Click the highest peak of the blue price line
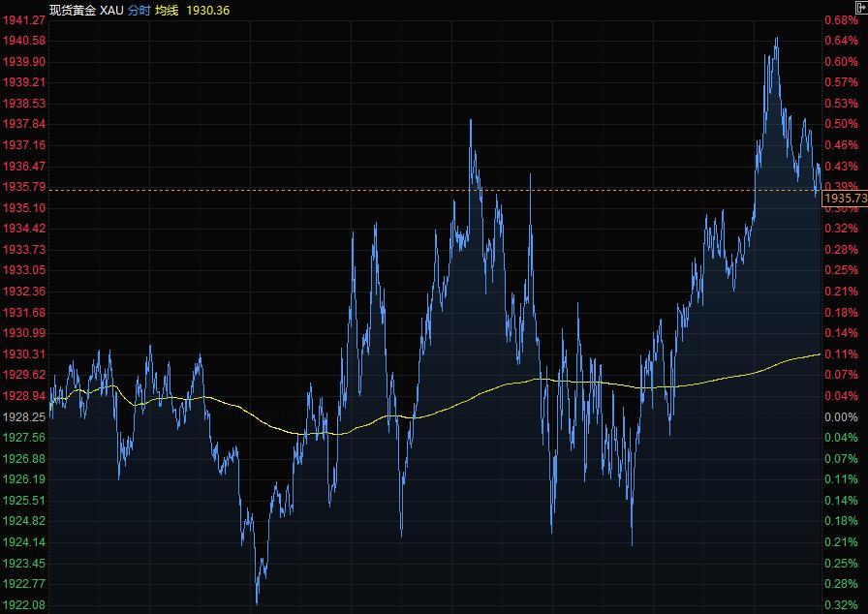This screenshot has width=868, height=614. [777, 39]
